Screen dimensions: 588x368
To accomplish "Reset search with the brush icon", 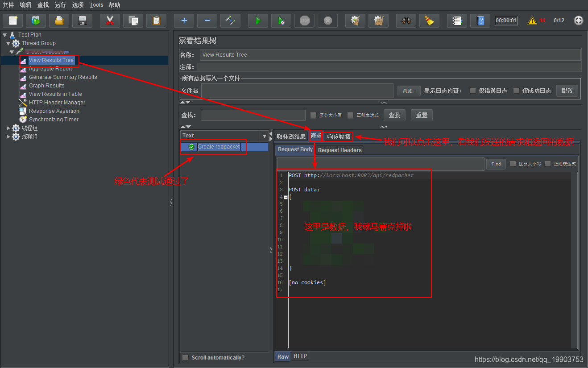I will (x=429, y=21).
